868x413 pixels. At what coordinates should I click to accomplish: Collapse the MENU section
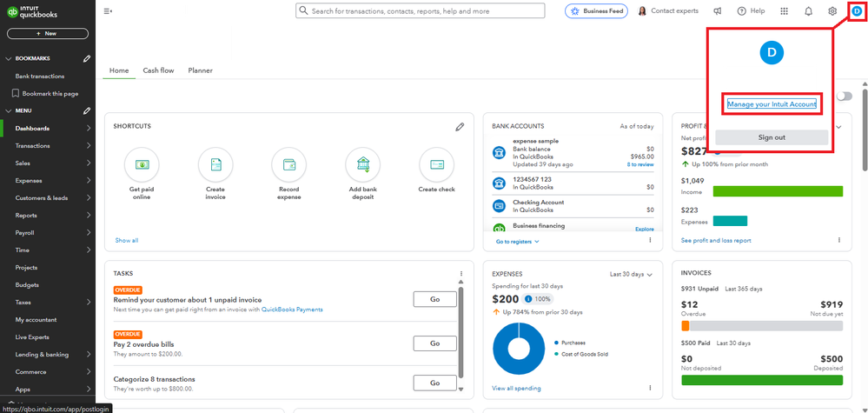9,110
